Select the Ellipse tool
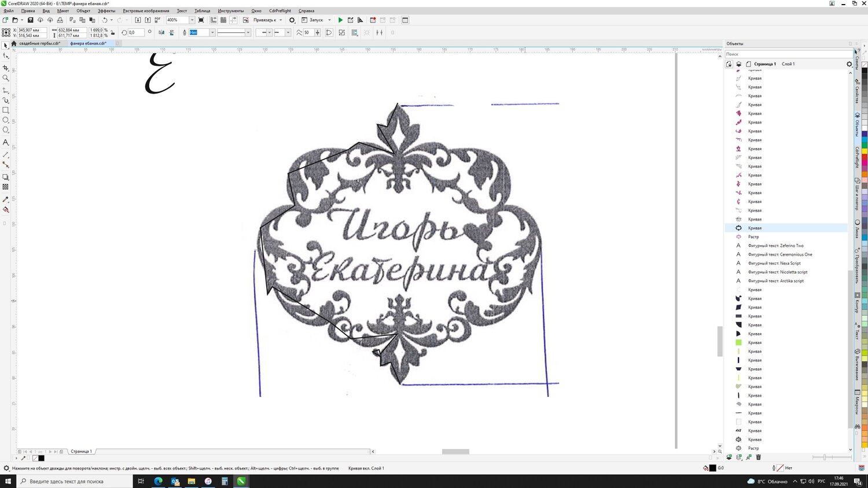The height and width of the screenshot is (488, 868). 6,120
